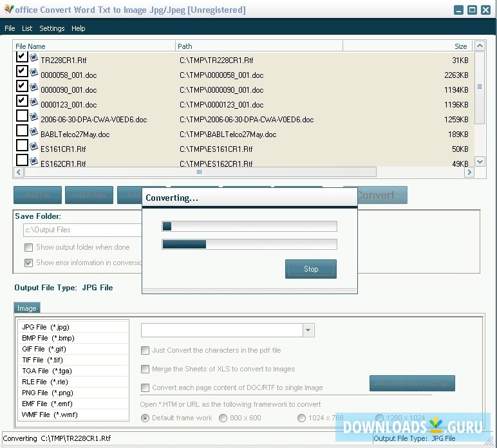Click the Add watermark settings button

coord(412,384)
